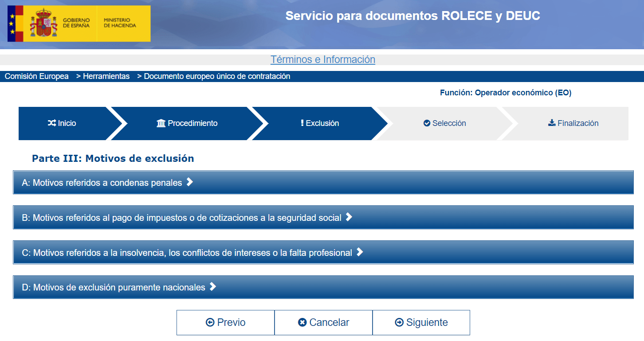Click the X circle icon in Cancelar
The width and height of the screenshot is (644, 341).
pos(302,322)
